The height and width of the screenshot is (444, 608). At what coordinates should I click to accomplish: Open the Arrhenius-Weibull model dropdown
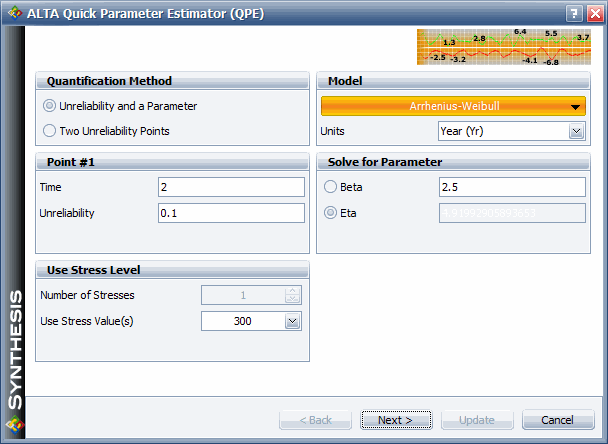click(x=453, y=106)
